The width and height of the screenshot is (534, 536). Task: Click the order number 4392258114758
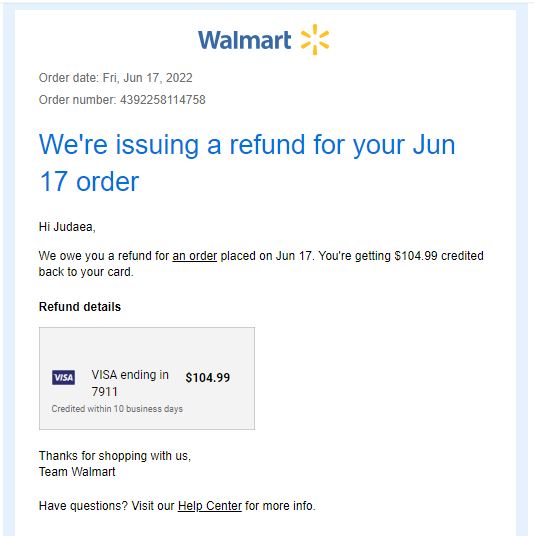(x=163, y=100)
